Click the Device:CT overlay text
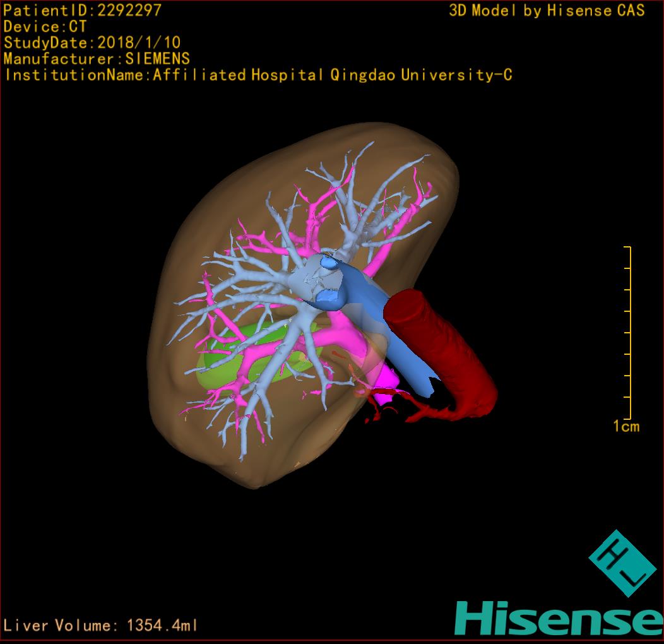 (45, 27)
